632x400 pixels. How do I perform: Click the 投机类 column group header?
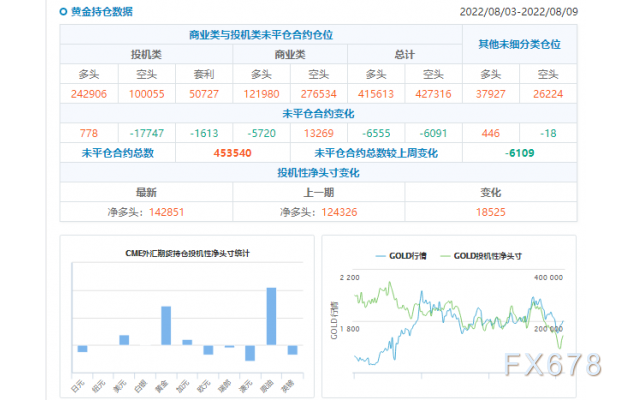pyautogui.click(x=146, y=54)
